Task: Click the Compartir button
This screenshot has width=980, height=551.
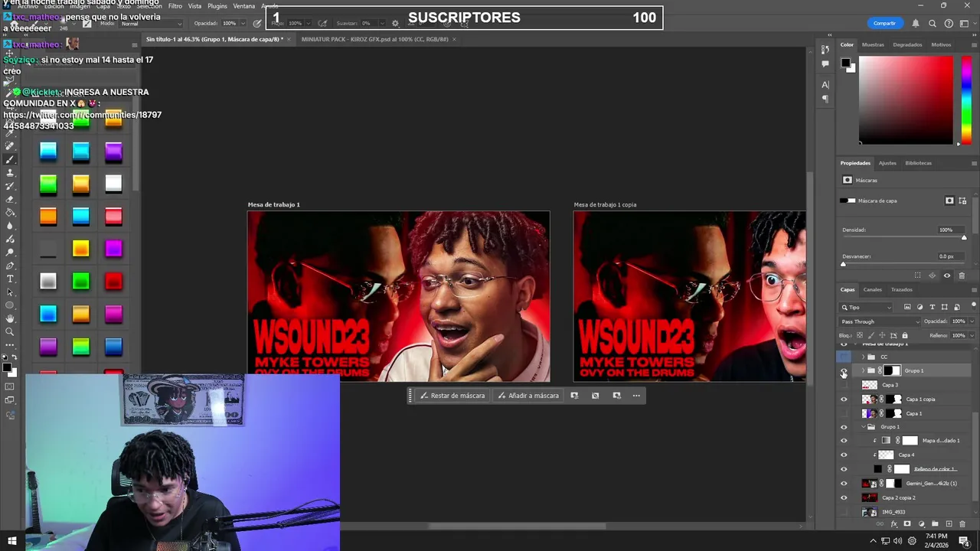Action: (884, 23)
